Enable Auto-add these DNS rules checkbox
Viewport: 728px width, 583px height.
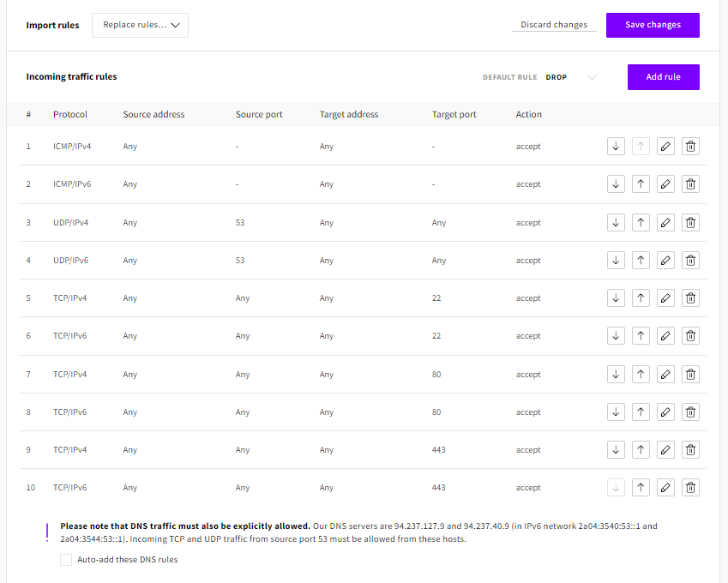66,559
